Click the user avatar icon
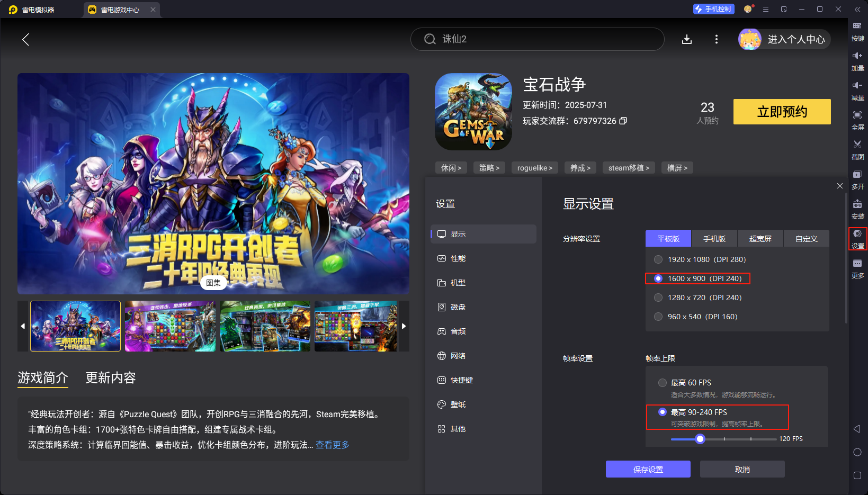 pos(750,39)
